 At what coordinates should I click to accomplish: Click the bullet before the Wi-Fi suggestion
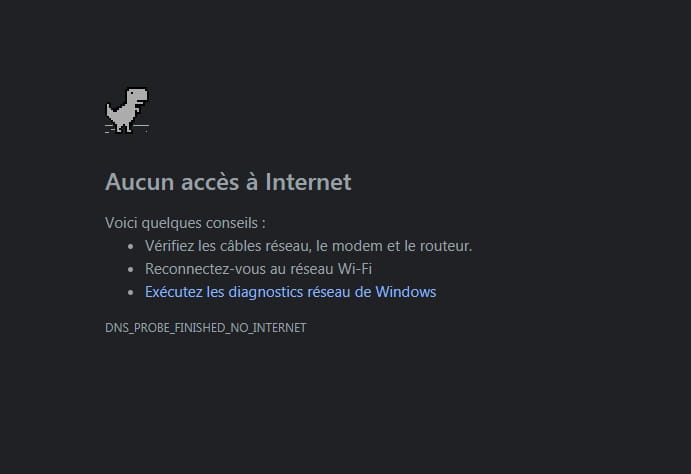click(130, 270)
